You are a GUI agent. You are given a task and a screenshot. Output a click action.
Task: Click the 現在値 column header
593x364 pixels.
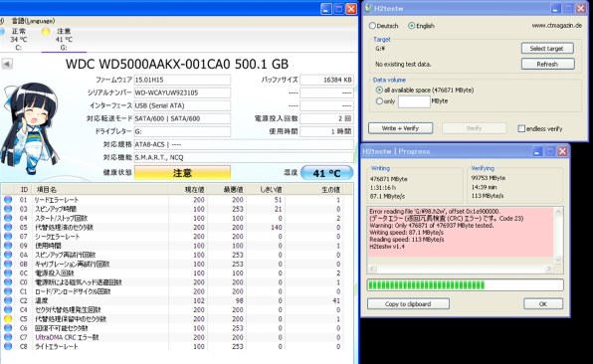[194, 189]
